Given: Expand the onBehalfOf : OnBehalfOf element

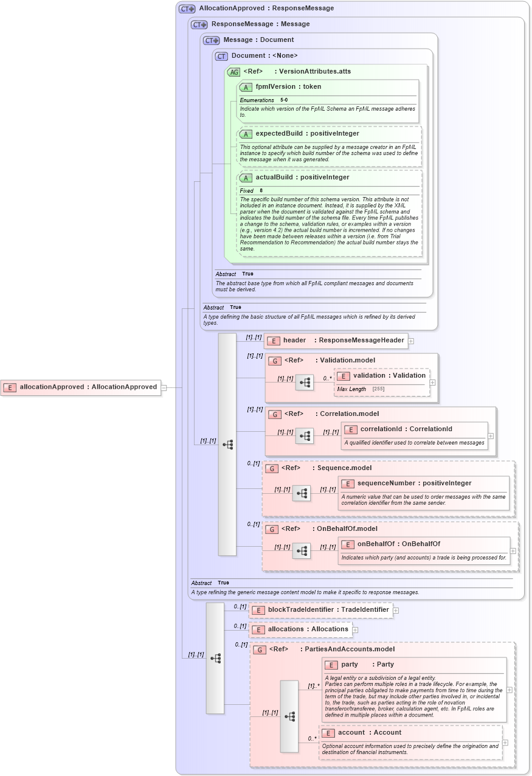Looking at the screenshot, I should point(513,551).
